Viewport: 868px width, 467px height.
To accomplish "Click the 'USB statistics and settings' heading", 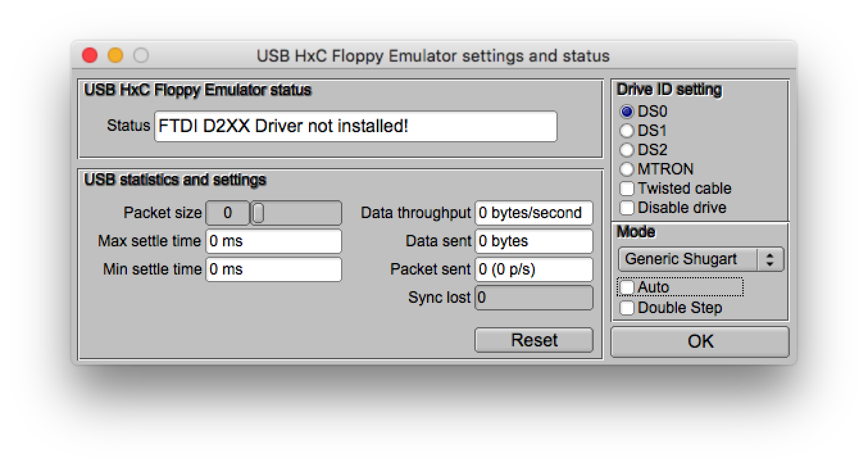I will click(x=175, y=180).
